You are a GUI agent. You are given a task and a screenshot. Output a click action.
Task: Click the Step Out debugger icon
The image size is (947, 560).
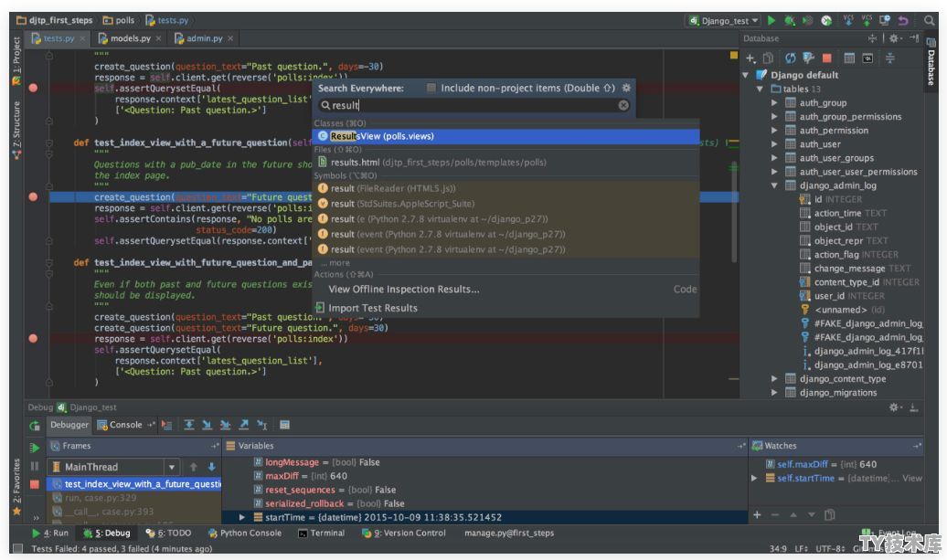pyautogui.click(x=243, y=425)
